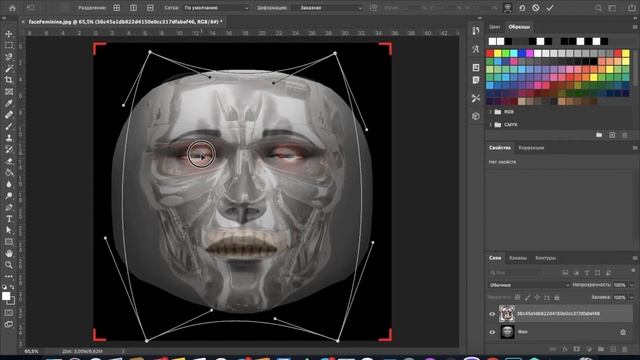
Task: Split the warp crosswise
Action: [117, 8]
